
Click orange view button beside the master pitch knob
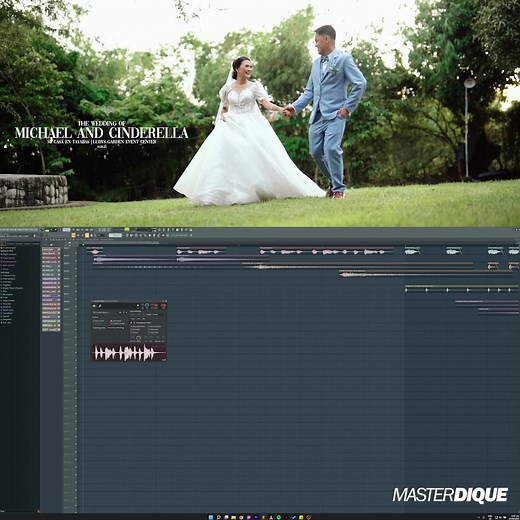click(x=73, y=235)
